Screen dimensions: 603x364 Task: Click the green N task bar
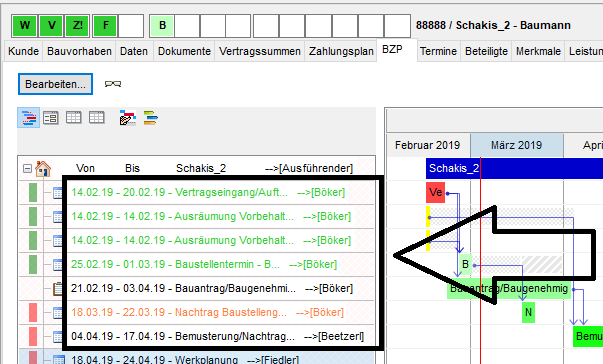[528, 312]
